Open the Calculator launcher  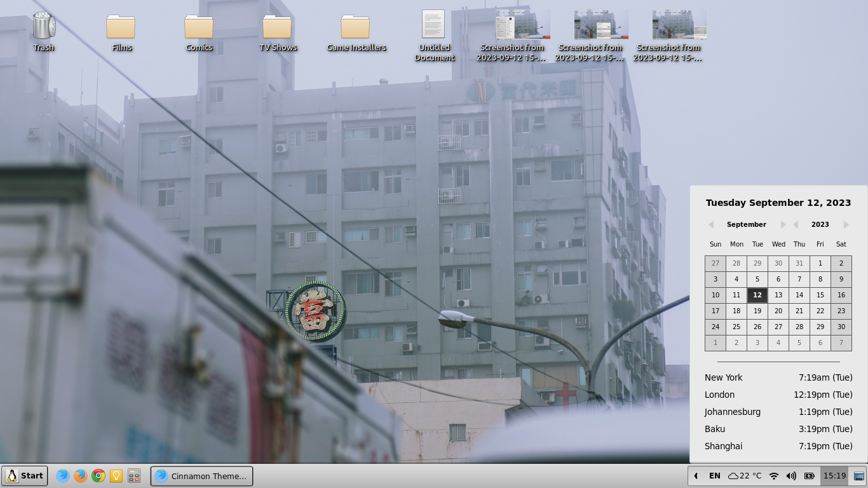134,475
